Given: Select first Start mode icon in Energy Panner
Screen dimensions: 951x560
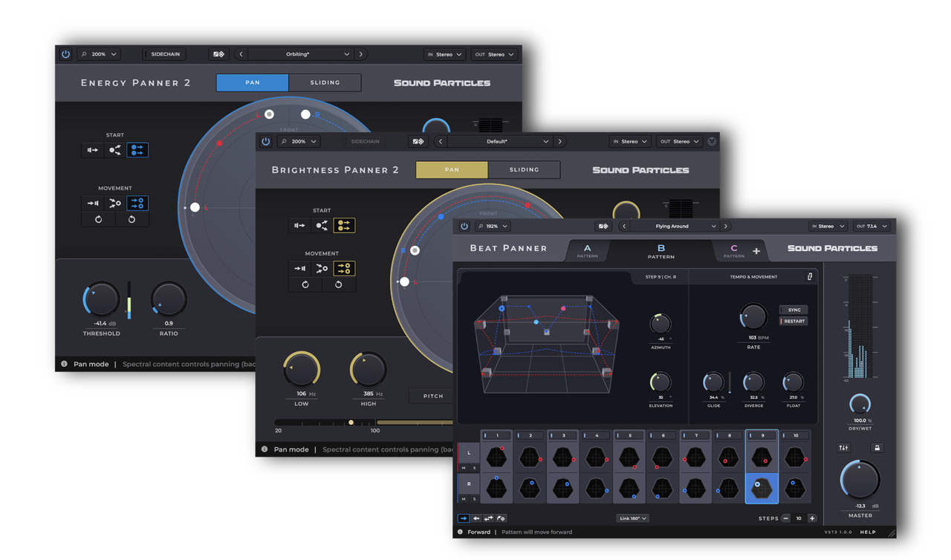Looking at the screenshot, I should [x=92, y=150].
